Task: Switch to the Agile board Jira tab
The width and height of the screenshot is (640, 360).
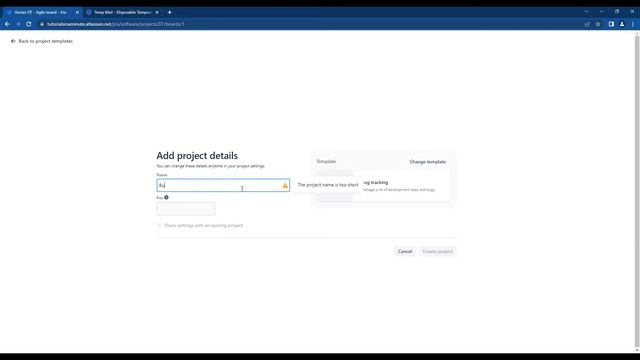Action: [x=41, y=12]
